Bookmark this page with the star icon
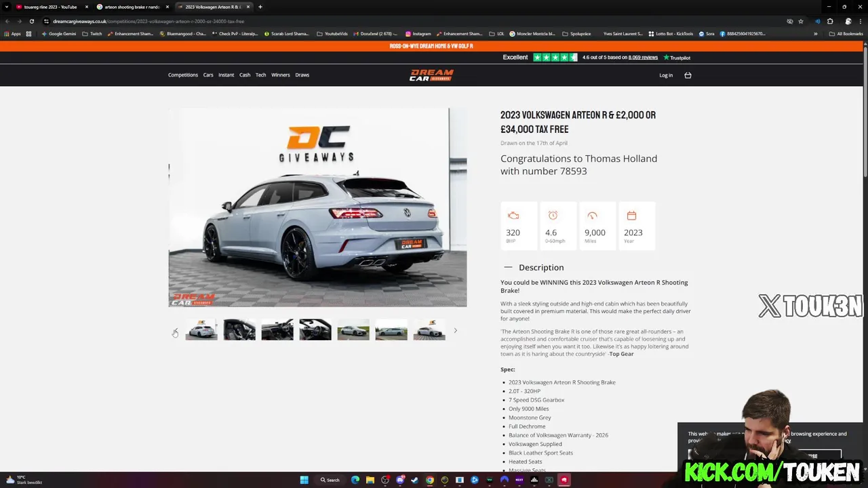 [x=801, y=21]
